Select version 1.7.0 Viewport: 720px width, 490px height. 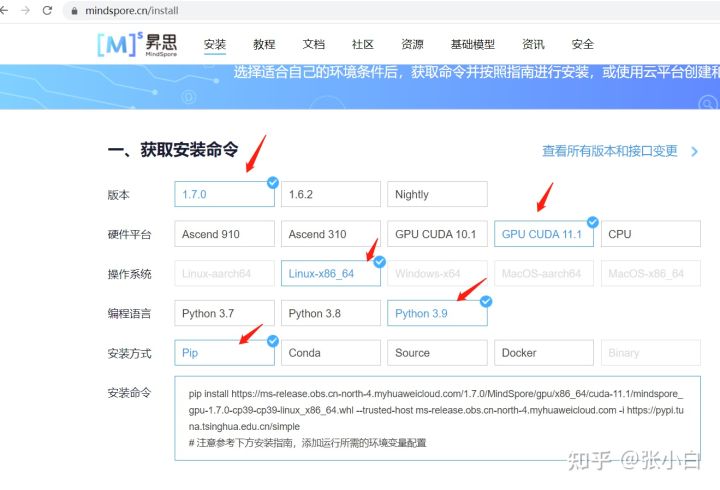225,194
